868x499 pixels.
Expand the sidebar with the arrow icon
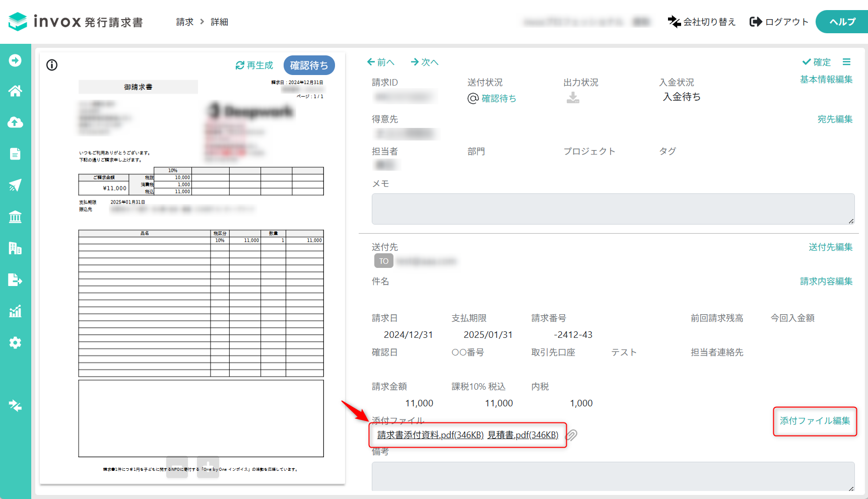(15, 60)
